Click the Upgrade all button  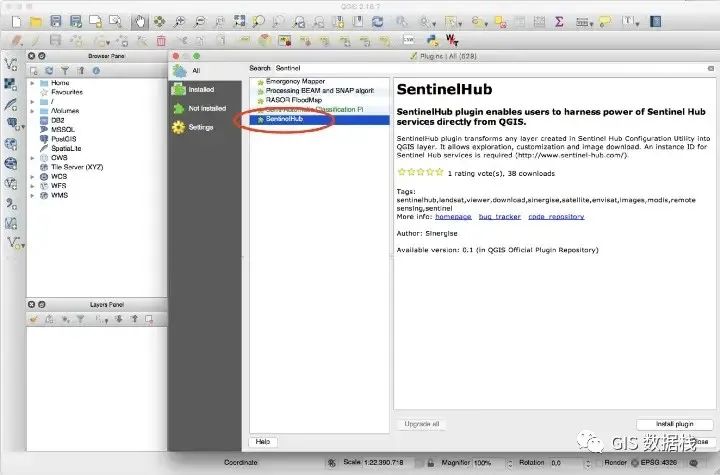pyautogui.click(x=422, y=424)
